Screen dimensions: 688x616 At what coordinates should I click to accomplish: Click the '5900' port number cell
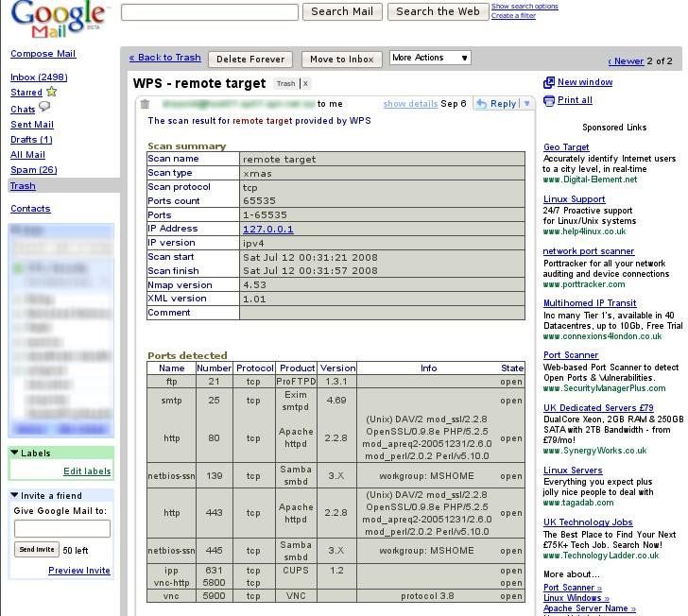pos(215,596)
